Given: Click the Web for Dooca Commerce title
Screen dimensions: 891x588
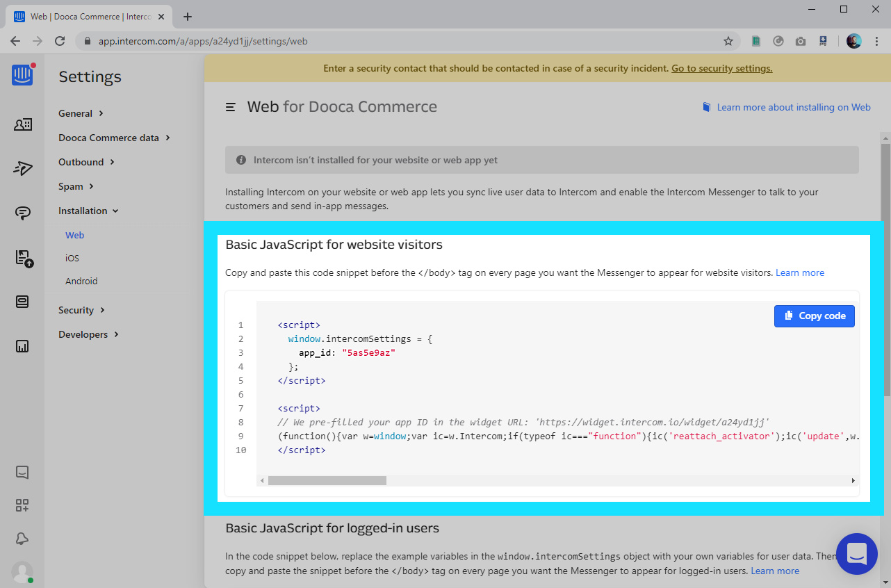Looking at the screenshot, I should tap(342, 107).
